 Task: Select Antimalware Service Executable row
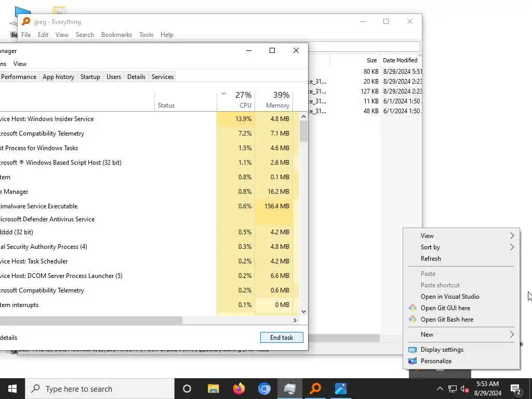pos(149,206)
